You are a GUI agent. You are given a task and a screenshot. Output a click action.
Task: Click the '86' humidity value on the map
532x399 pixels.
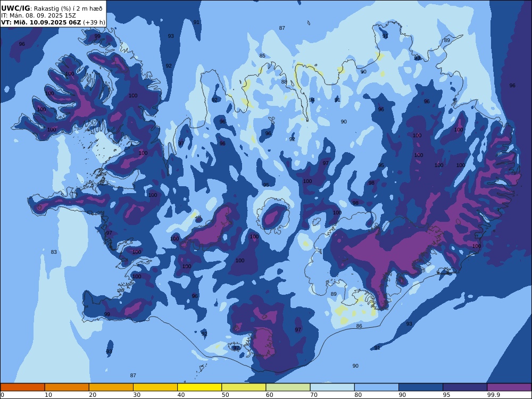[359, 326]
